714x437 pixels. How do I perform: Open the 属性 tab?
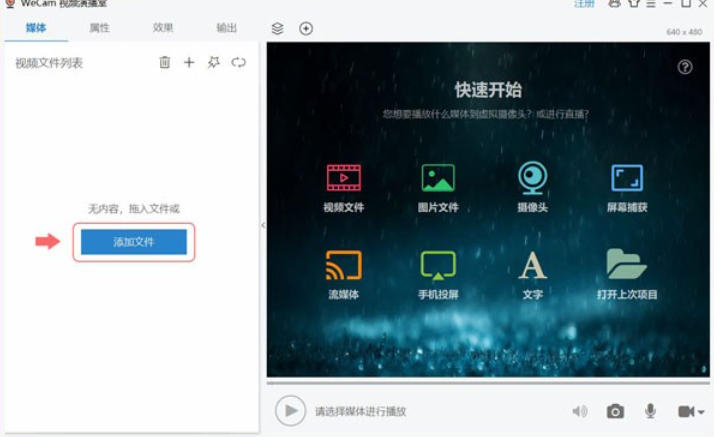(x=99, y=28)
